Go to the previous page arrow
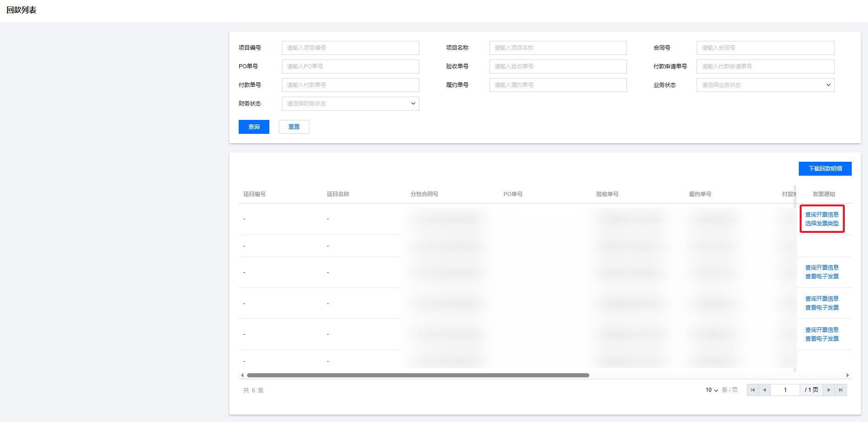This screenshot has width=868, height=422. pos(764,390)
